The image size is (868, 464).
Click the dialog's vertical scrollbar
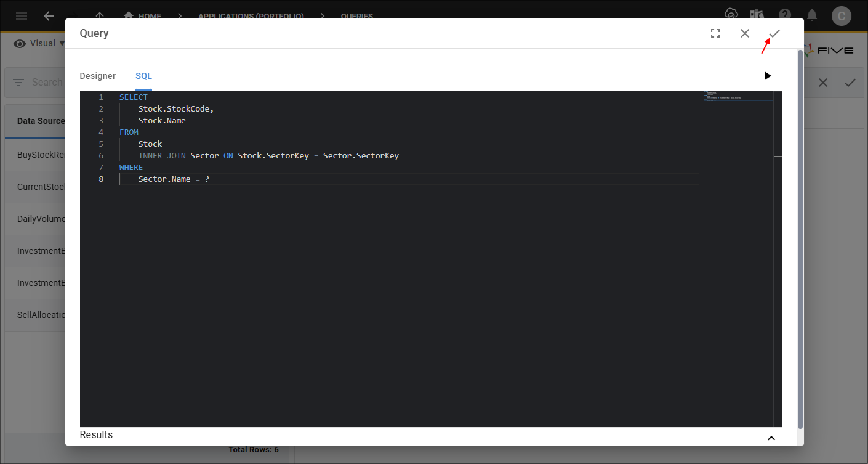point(800,239)
